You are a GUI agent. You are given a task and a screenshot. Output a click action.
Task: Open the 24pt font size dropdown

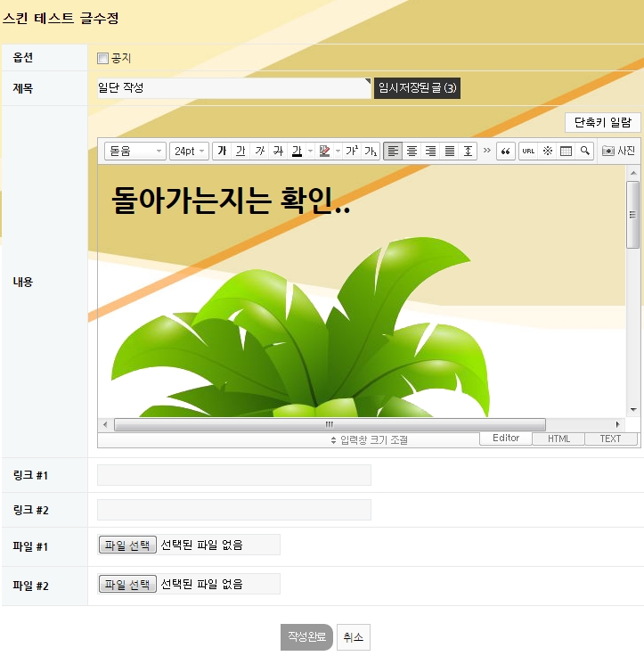[x=189, y=152]
